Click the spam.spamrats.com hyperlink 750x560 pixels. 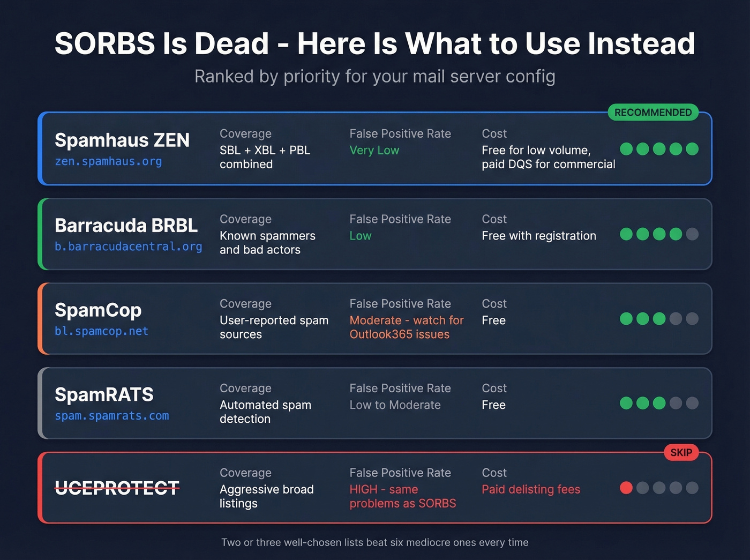[111, 416]
